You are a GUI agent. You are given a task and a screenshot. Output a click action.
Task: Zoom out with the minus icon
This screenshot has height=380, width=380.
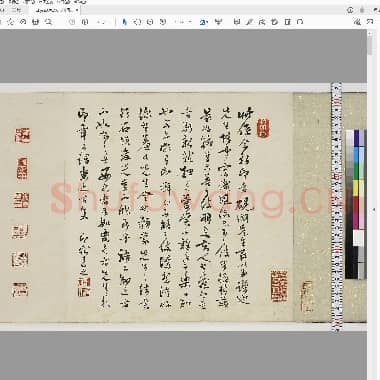150,22
